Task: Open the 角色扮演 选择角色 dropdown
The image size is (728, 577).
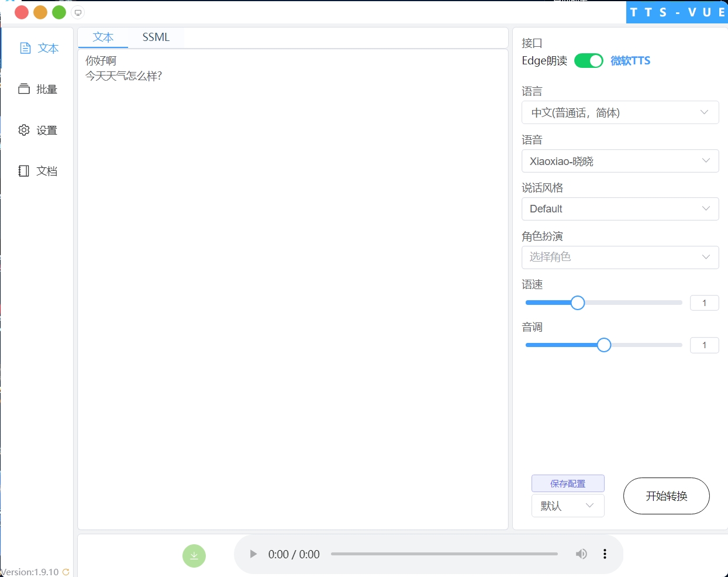Action: coord(620,257)
